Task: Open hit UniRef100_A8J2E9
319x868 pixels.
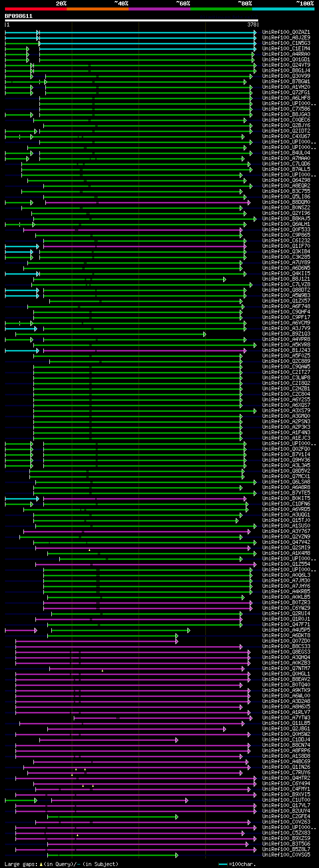Action: point(286,37)
